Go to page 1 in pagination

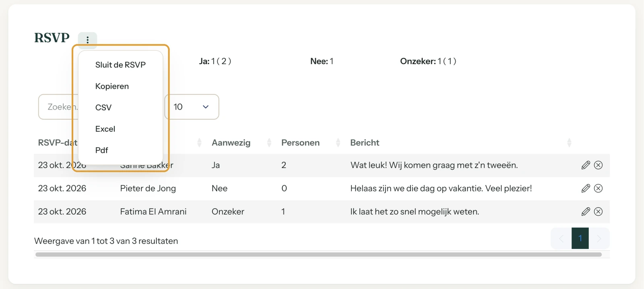click(580, 238)
